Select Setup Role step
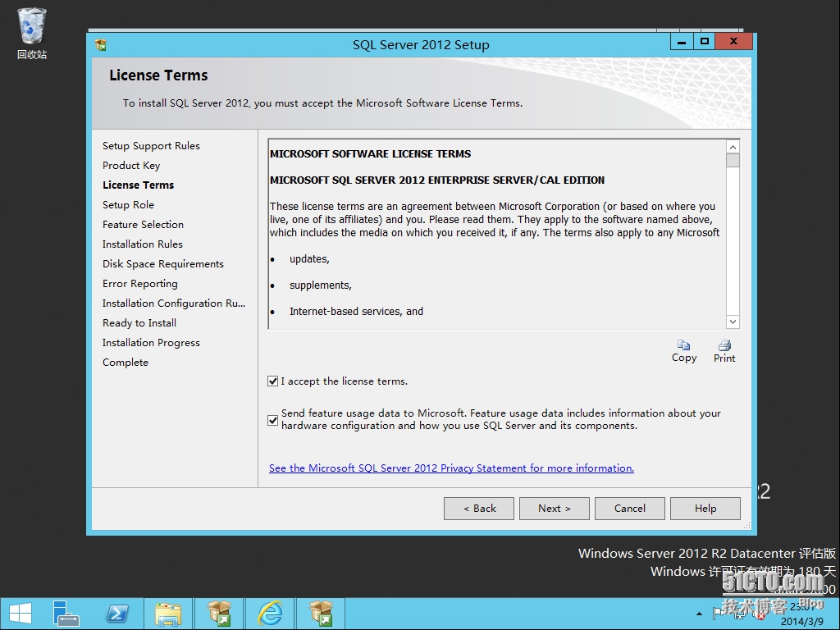Image resolution: width=840 pixels, height=630 pixels. (x=128, y=204)
